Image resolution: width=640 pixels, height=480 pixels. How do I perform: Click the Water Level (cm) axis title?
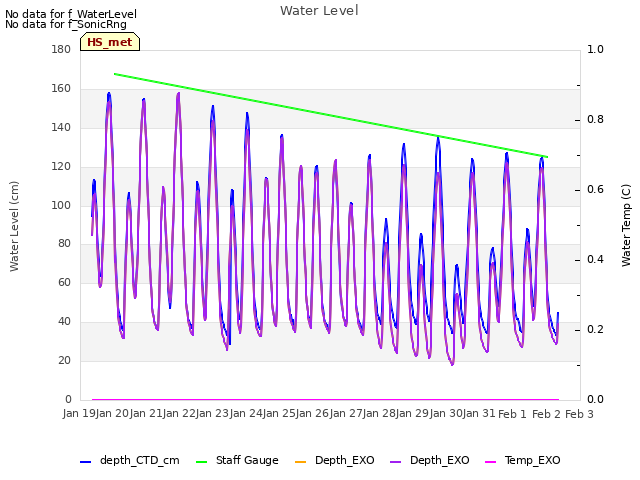(x=14, y=227)
